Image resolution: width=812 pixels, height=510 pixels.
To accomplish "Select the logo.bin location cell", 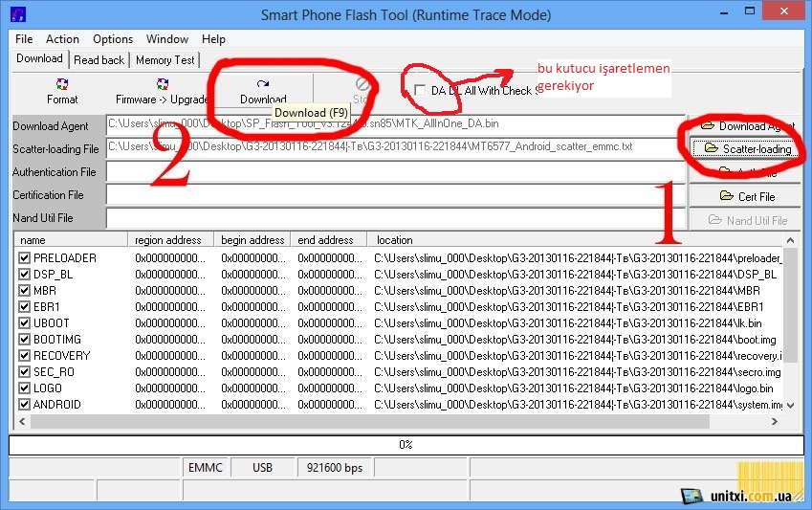I will point(573,388).
